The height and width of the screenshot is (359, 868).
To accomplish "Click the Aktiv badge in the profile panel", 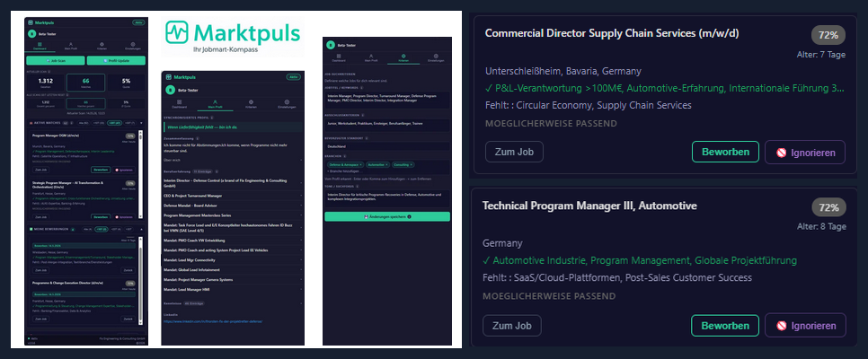I will 294,77.
